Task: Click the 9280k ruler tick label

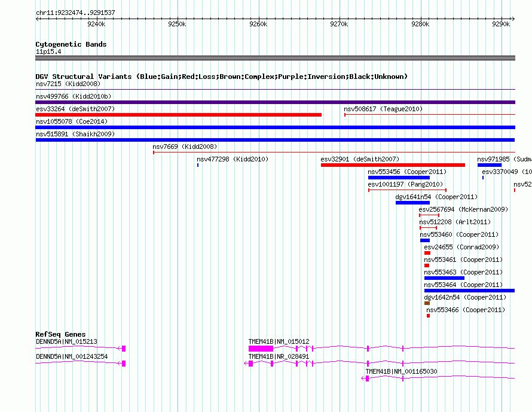Action: click(x=420, y=24)
